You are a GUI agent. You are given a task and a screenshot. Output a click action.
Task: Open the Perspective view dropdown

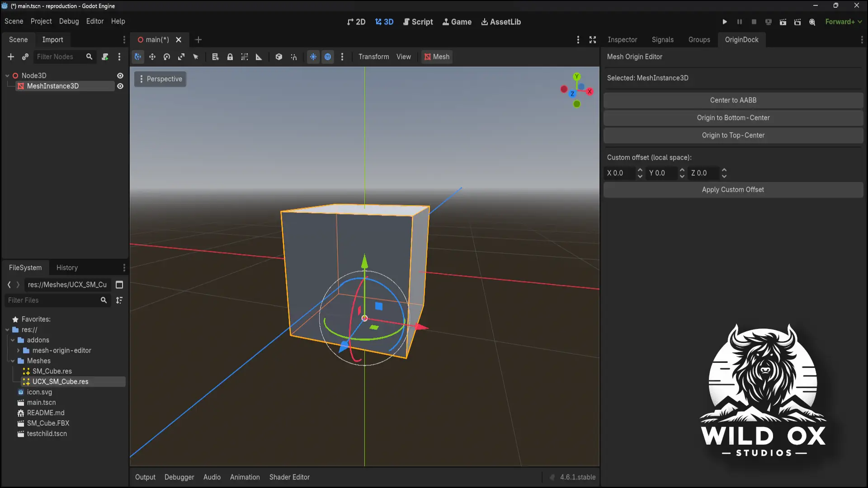(160, 79)
